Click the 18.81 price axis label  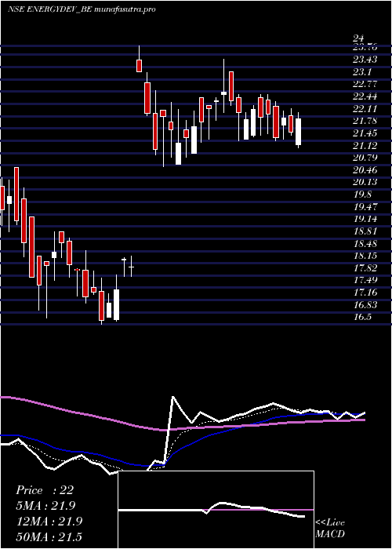(x=365, y=231)
